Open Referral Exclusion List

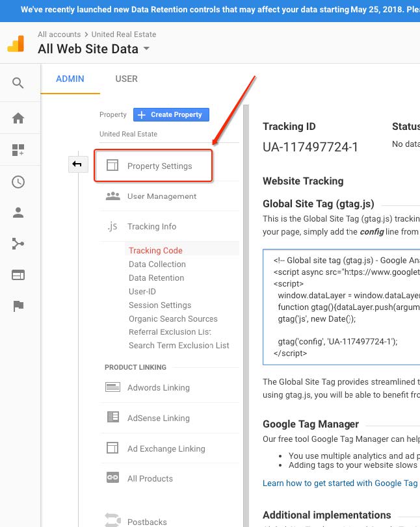coord(170,332)
